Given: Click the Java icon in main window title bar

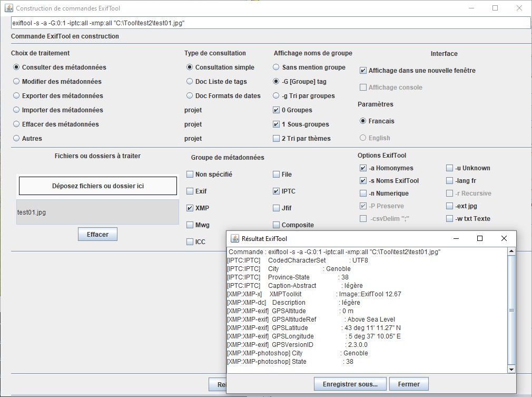Looking at the screenshot, I should click(x=9, y=8).
